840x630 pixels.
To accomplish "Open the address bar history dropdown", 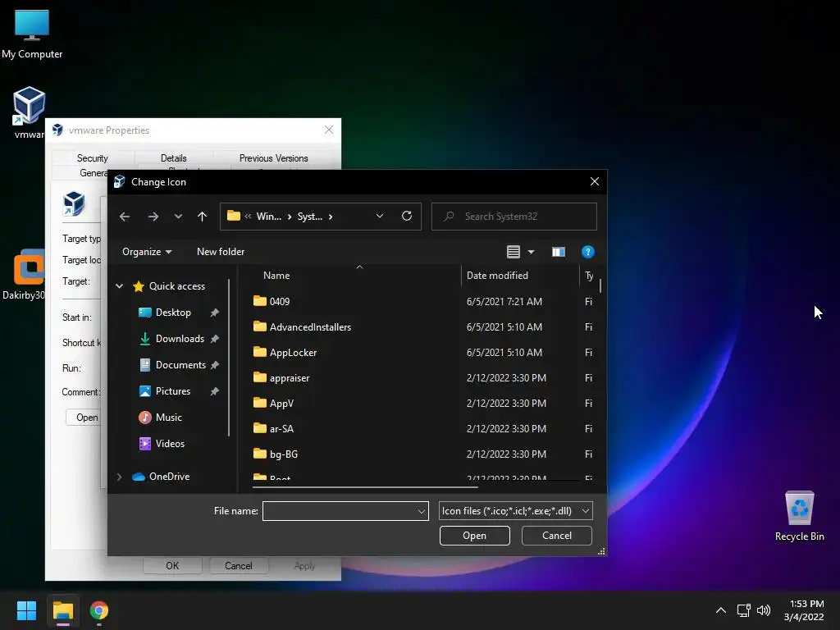I will click(379, 216).
